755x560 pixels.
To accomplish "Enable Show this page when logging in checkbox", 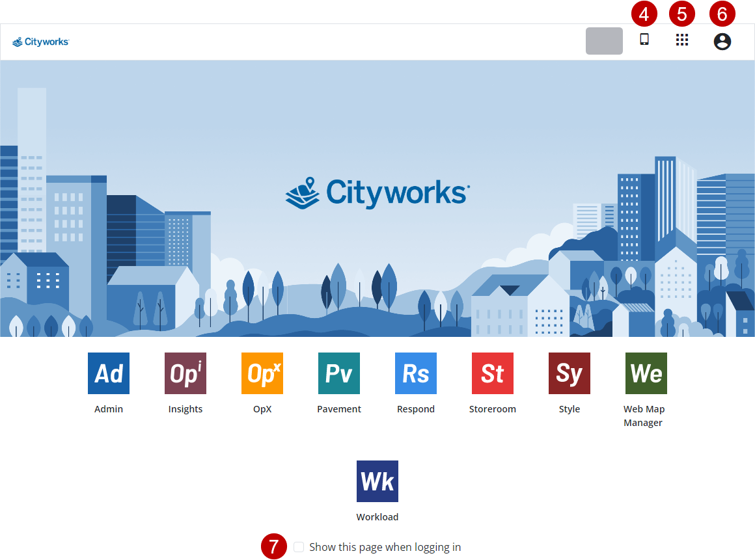I will [299, 547].
